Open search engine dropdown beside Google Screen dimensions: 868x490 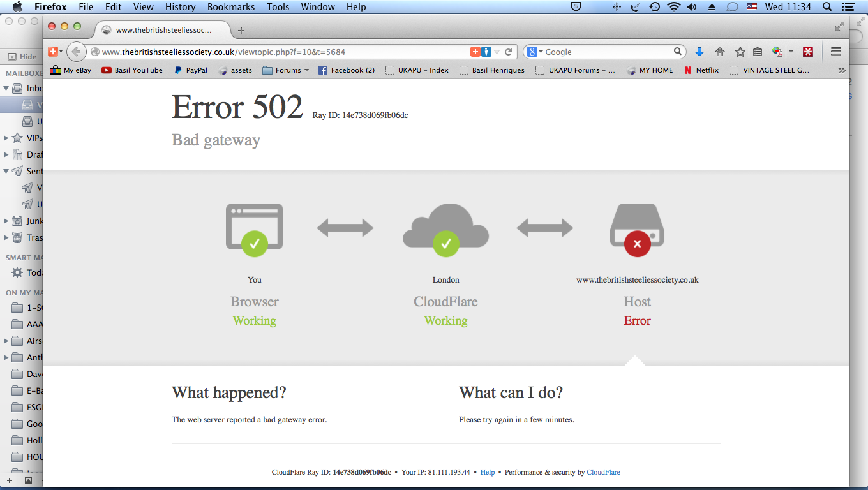535,52
